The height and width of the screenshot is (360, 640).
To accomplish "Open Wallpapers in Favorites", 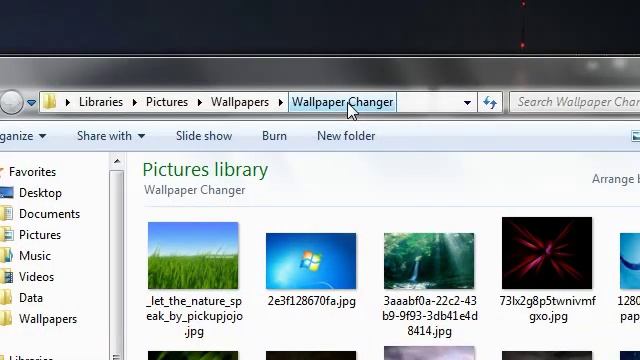I will click(x=48, y=319).
